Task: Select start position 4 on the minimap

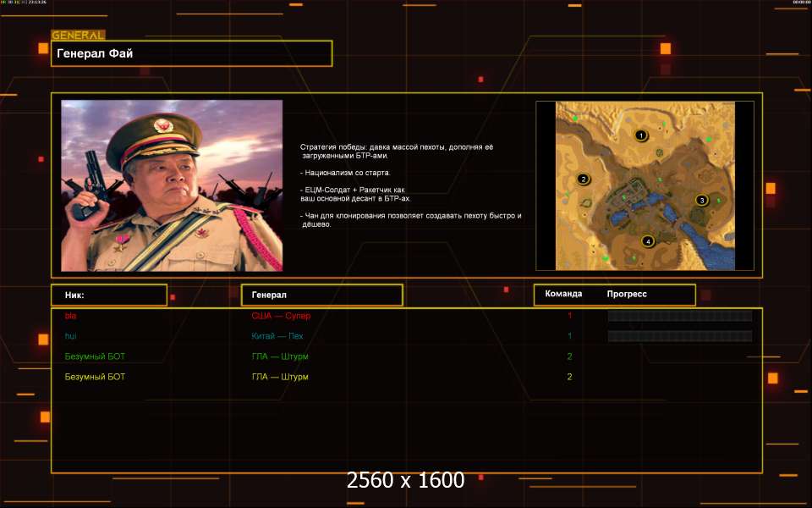Action: click(x=648, y=241)
